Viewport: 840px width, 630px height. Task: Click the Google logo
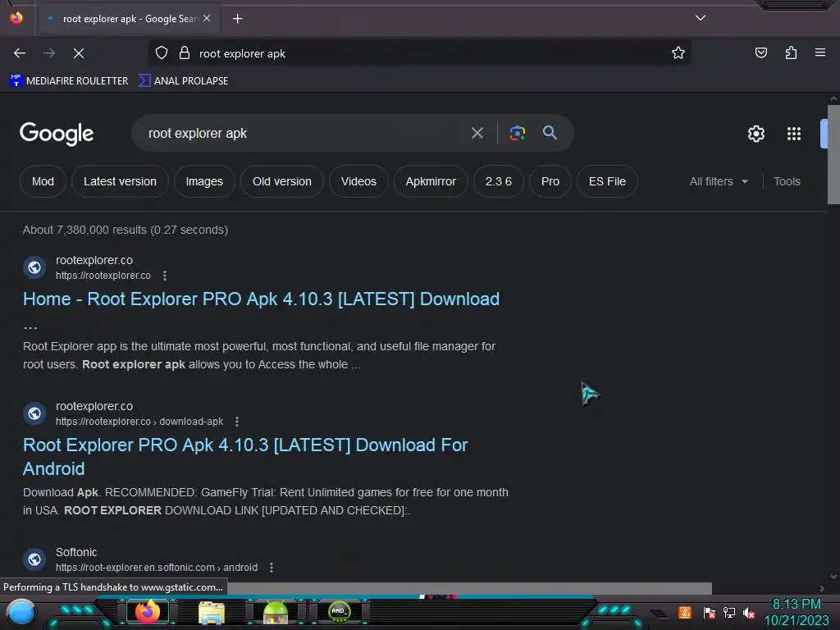tap(57, 134)
